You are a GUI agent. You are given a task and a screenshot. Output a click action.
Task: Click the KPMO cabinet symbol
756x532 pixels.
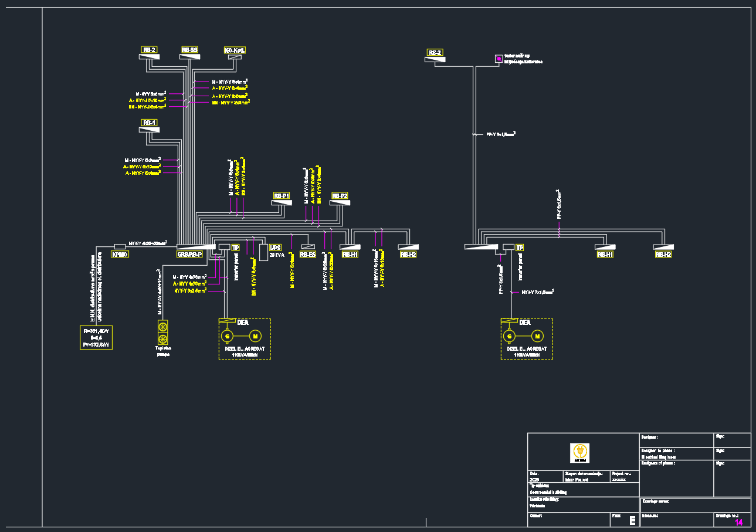point(120,255)
